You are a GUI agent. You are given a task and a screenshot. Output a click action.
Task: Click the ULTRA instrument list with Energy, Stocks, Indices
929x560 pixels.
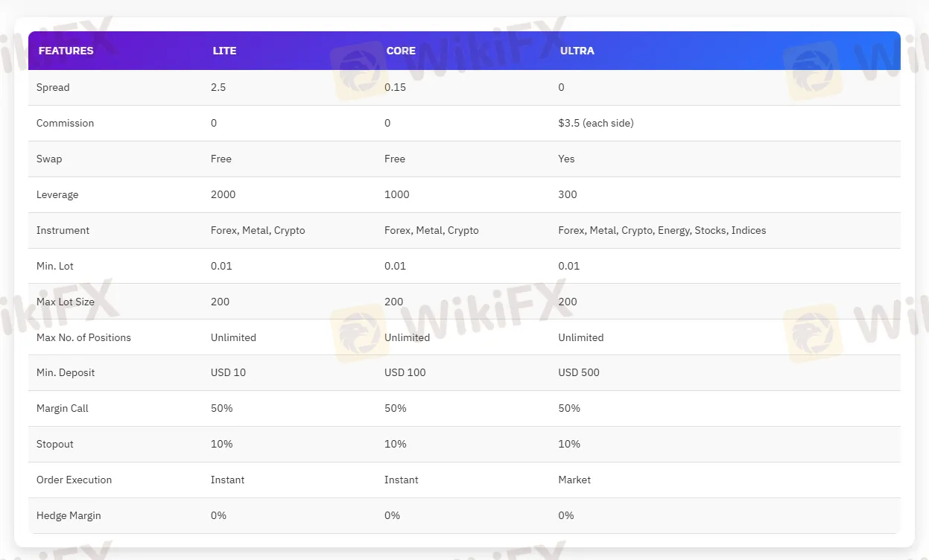click(x=662, y=230)
